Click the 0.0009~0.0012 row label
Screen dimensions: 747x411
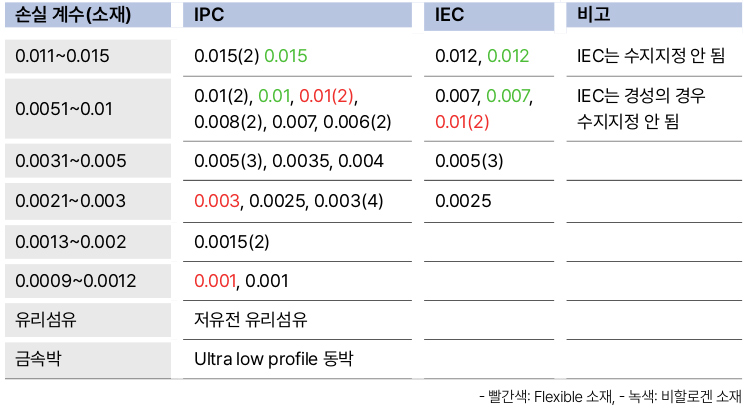pyautogui.click(x=88, y=281)
